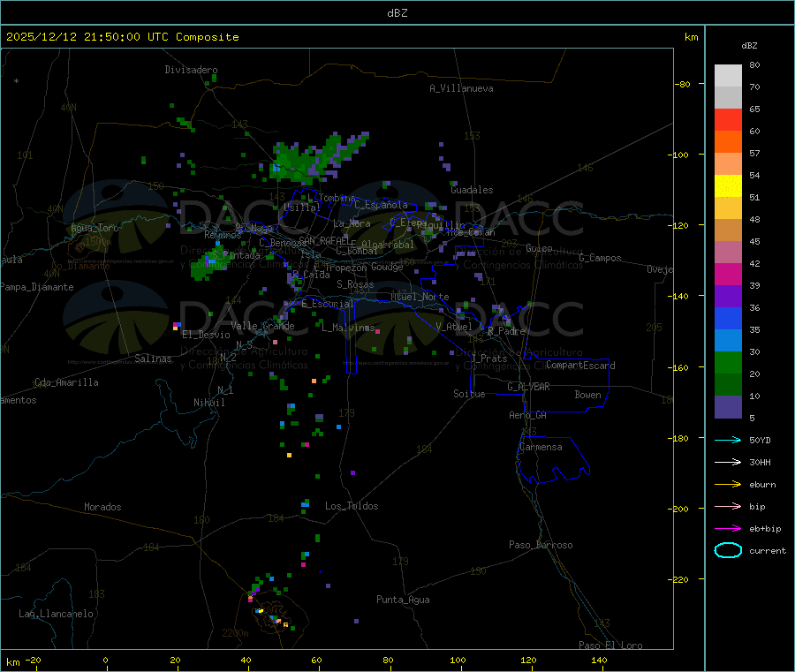795x672 pixels.
Task: Click the Agua_Toro map label
Action: pyautogui.click(x=95, y=228)
